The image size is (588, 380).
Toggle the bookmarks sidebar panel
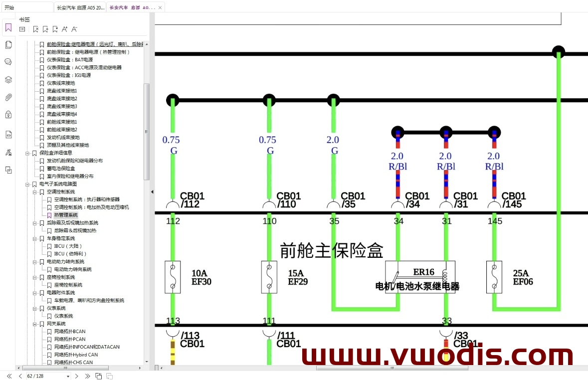7,27
